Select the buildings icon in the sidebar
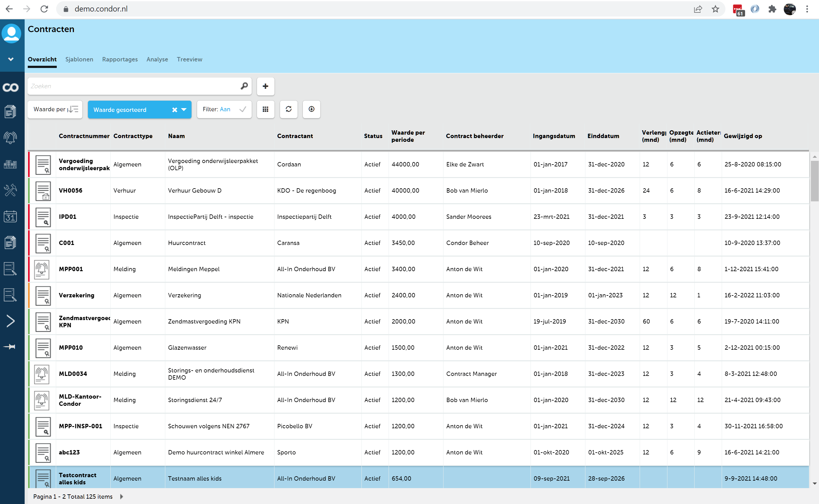This screenshot has width=819, height=504. pos(10,164)
